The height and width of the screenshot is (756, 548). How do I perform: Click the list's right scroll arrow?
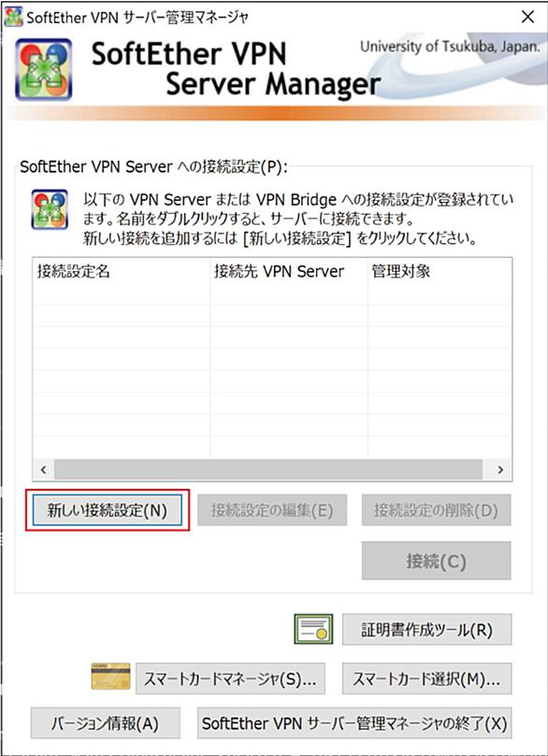[500, 469]
